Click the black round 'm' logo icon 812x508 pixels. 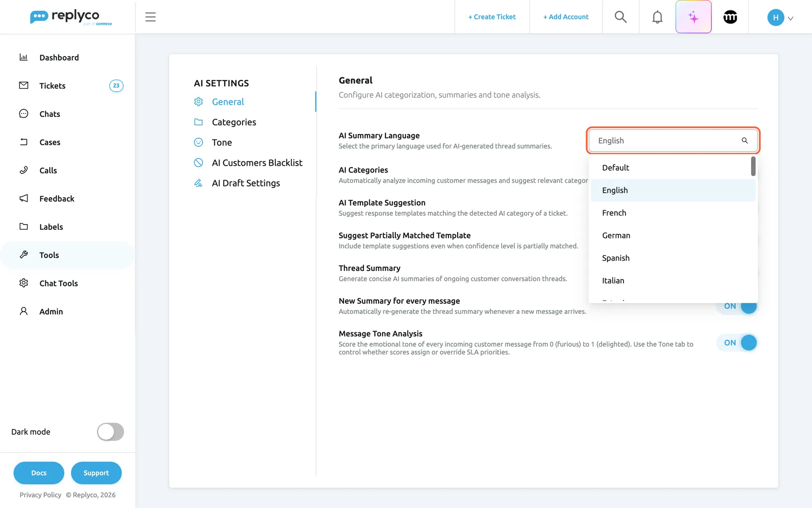[x=730, y=17]
